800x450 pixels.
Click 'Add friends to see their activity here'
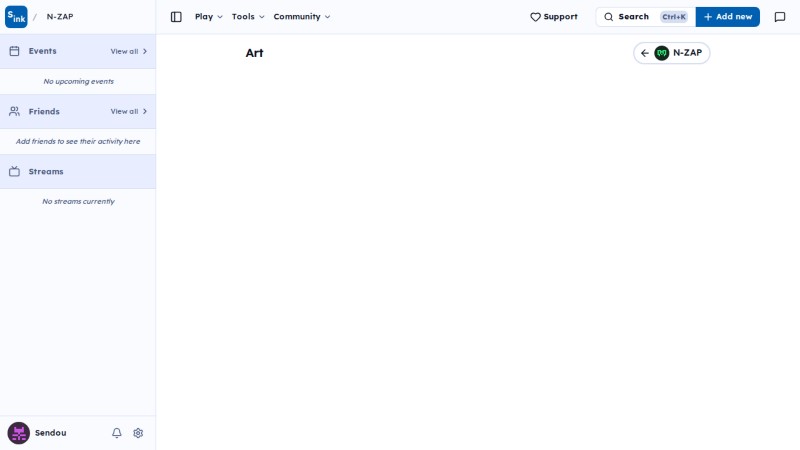pyautogui.click(x=78, y=141)
